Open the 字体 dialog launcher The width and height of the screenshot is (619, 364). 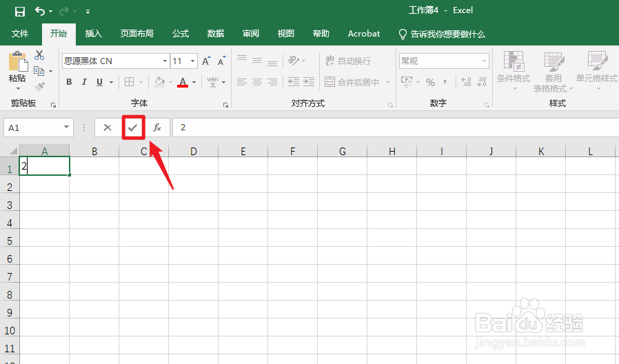[225, 105]
